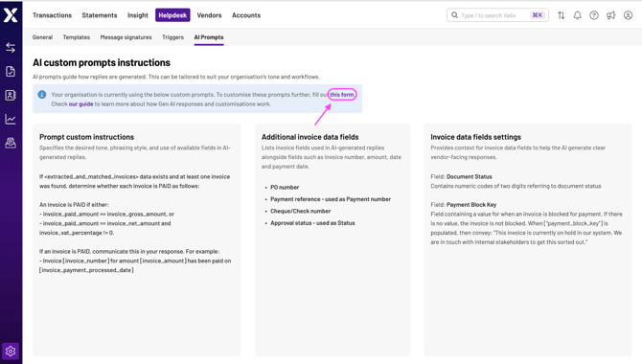Click 'Payment reference - used as Payment number'
Viewport: 642px width, 364px height.
pyautogui.click(x=331, y=199)
